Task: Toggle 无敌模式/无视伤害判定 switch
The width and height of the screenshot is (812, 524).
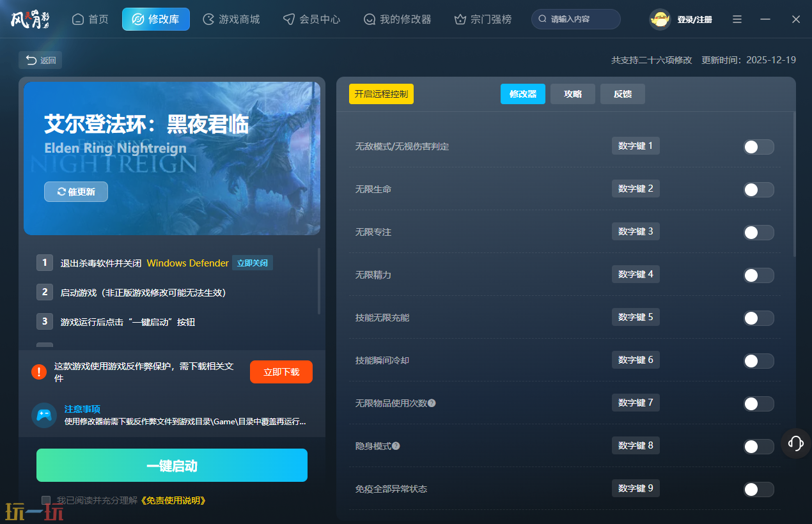Action: tap(758, 147)
